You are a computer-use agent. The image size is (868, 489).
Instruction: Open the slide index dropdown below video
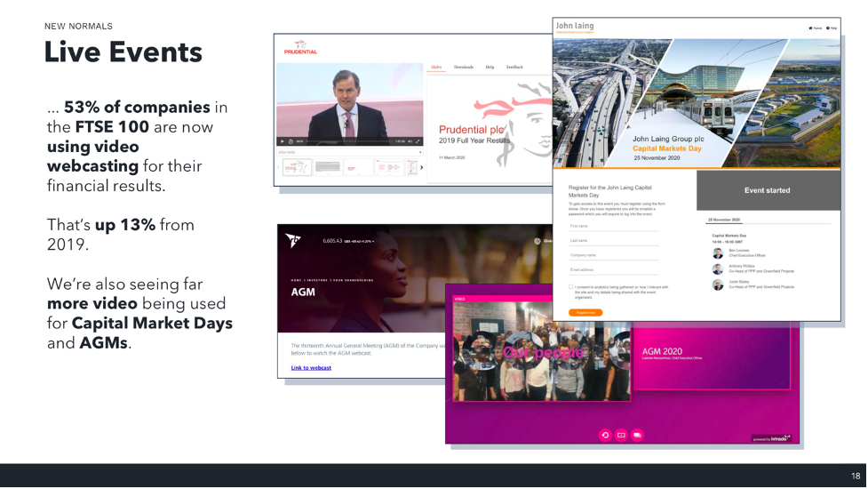point(420,152)
